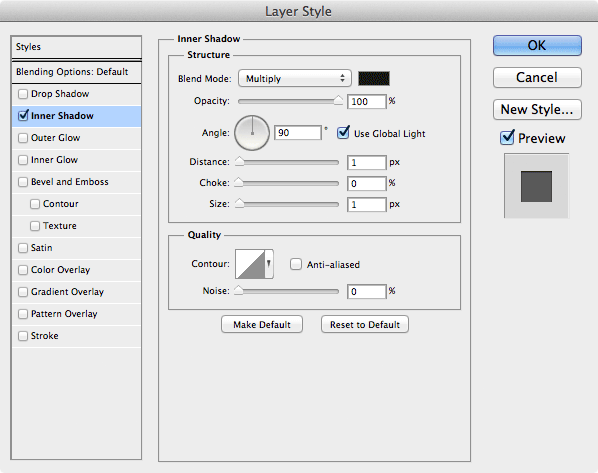Screen dimensions: 598x473
Task: Click the angle dial control
Action: point(252,133)
